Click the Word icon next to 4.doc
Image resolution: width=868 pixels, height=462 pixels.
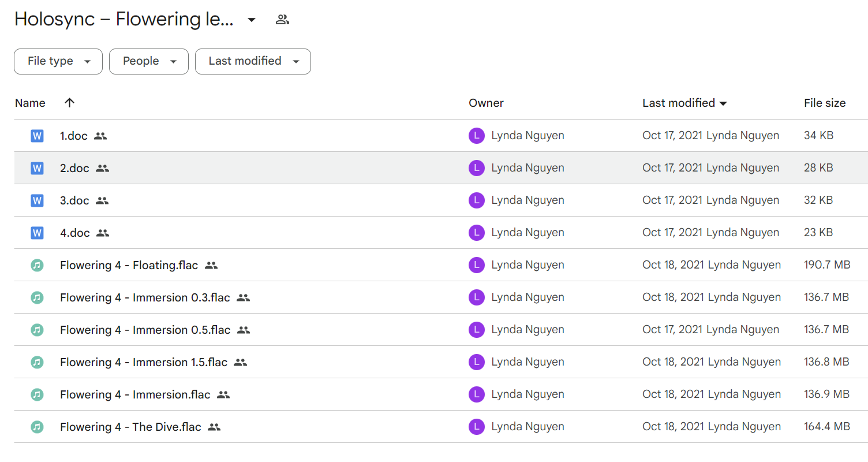(x=37, y=233)
